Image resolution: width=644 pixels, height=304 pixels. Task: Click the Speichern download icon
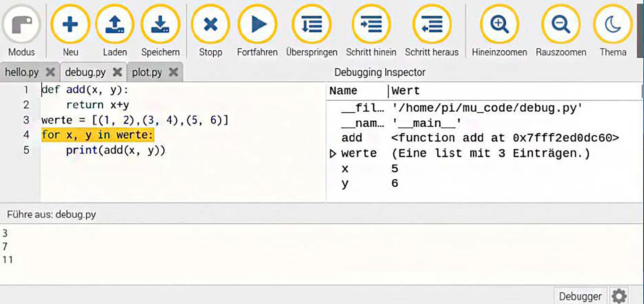coord(160,24)
